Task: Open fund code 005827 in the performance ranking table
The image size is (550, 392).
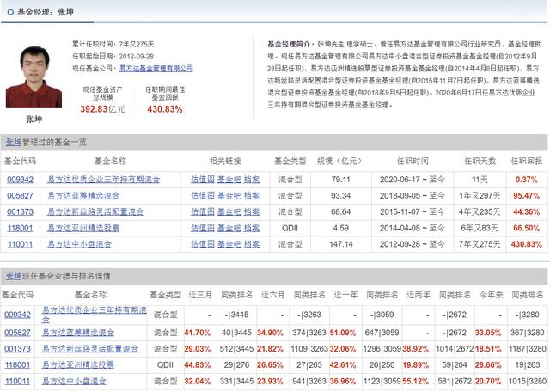Action: coord(17,333)
